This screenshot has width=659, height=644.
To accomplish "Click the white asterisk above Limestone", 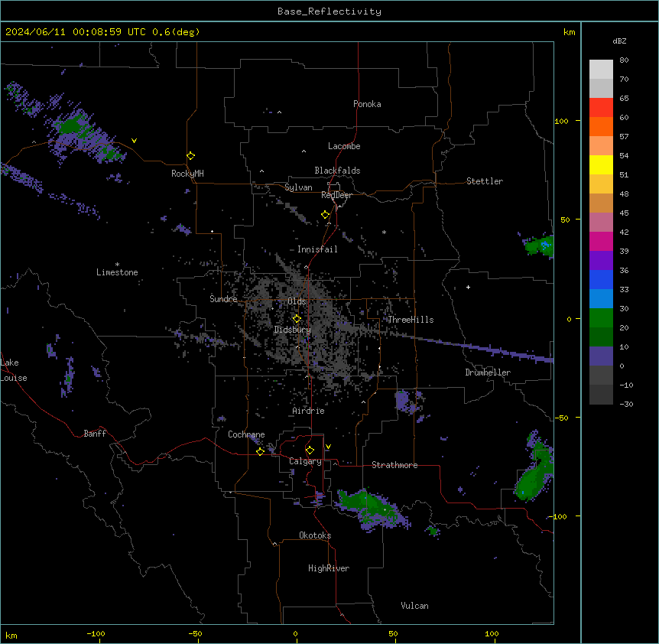I will (x=117, y=265).
